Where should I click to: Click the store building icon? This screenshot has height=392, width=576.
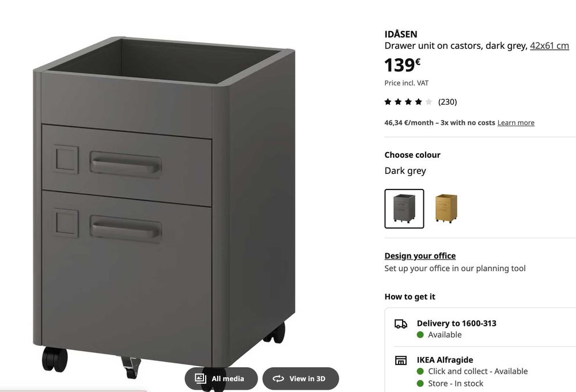click(x=401, y=360)
